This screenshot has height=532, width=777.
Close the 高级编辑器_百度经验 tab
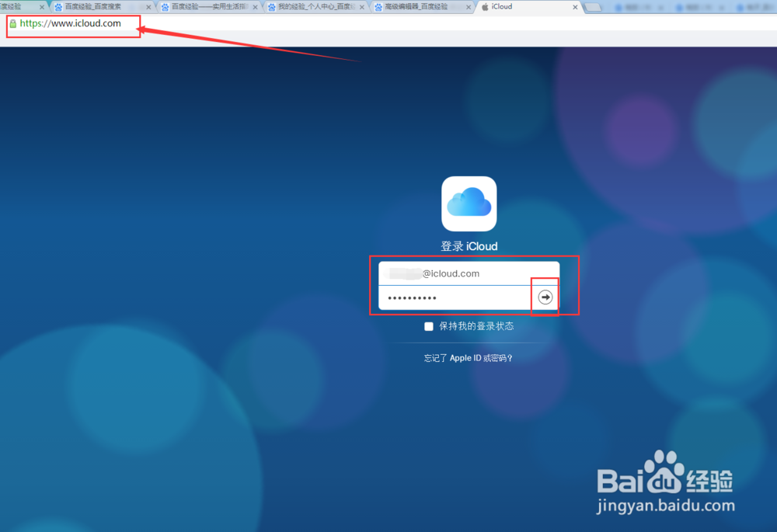click(469, 8)
